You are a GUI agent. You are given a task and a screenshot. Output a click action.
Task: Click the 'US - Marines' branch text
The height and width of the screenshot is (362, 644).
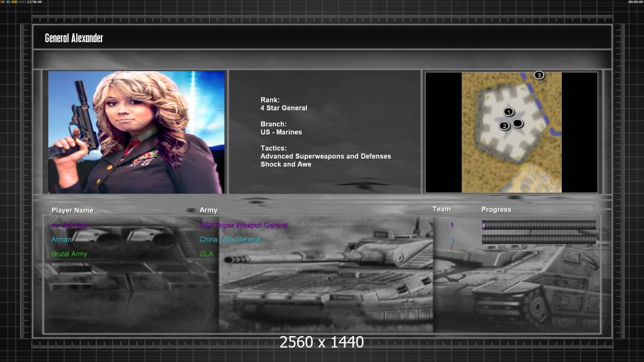281,132
